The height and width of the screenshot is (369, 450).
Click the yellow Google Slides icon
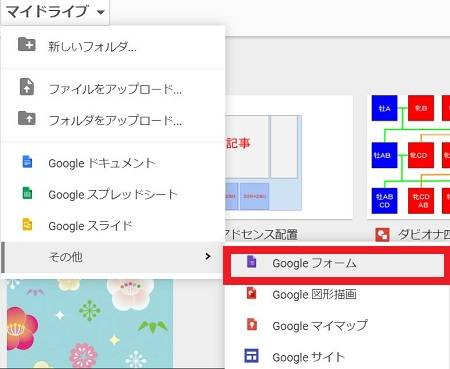point(27,224)
